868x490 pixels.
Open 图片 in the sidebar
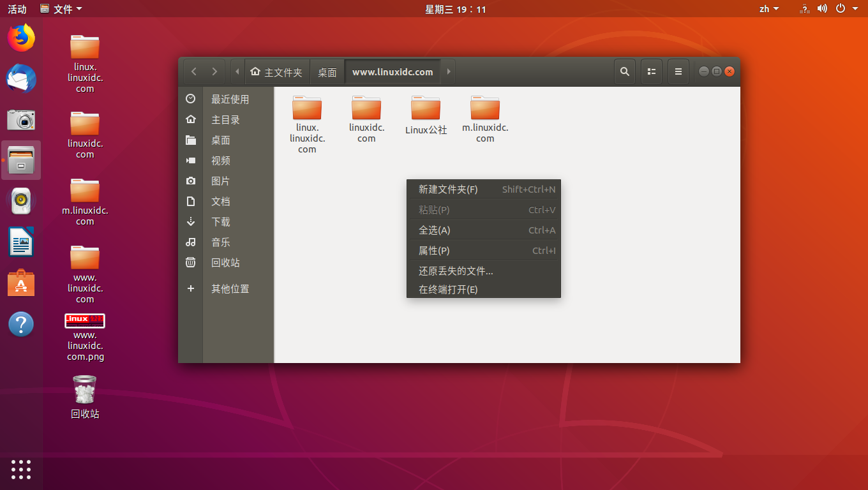[226, 181]
